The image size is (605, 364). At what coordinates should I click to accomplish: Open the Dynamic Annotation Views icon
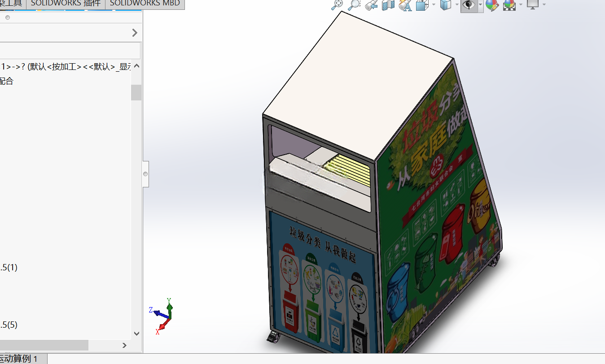(405, 5)
